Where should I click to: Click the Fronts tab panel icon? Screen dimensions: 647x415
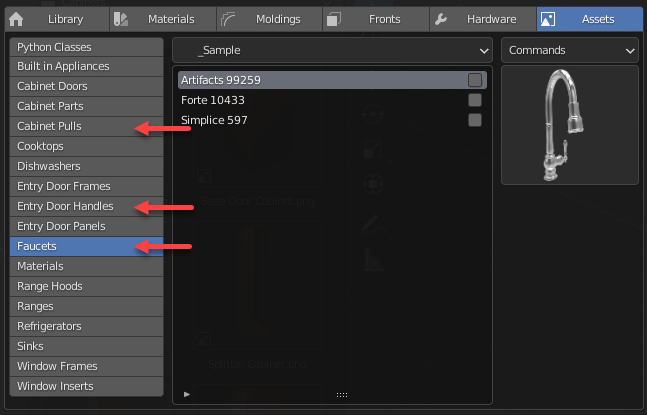click(x=334, y=18)
